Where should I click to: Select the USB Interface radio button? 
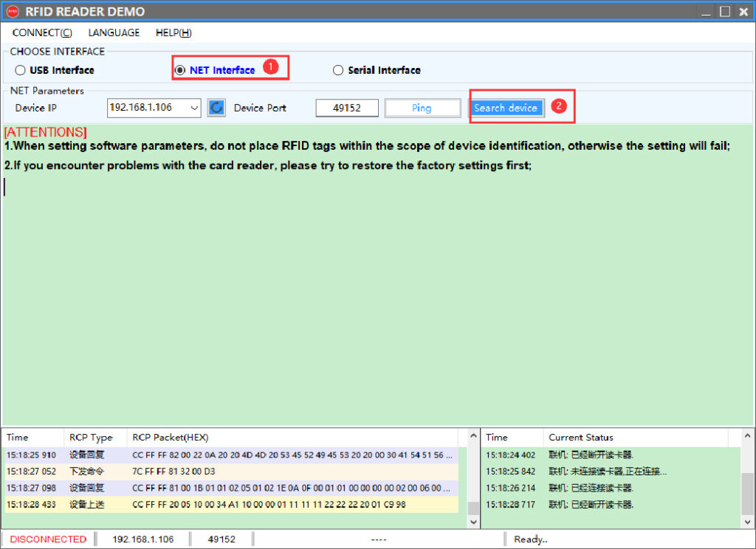(20, 70)
